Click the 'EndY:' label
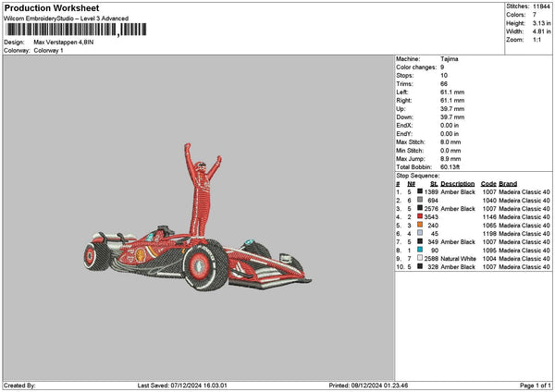 404,134
